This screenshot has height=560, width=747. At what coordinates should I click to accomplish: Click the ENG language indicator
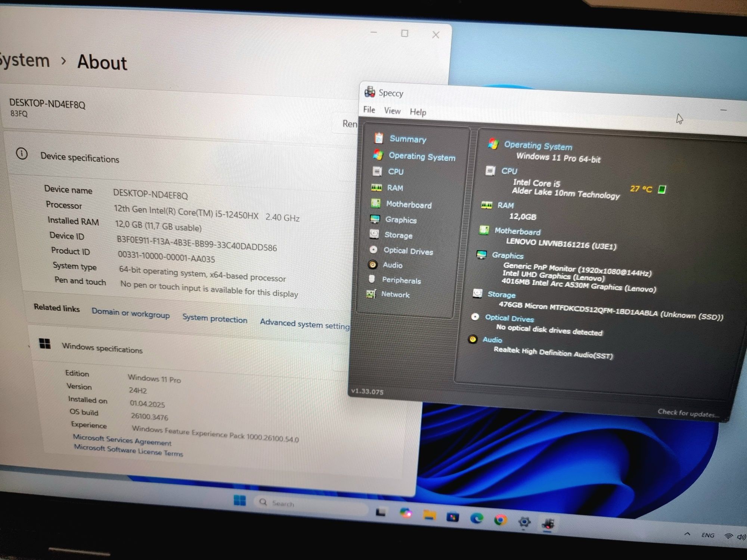click(708, 535)
